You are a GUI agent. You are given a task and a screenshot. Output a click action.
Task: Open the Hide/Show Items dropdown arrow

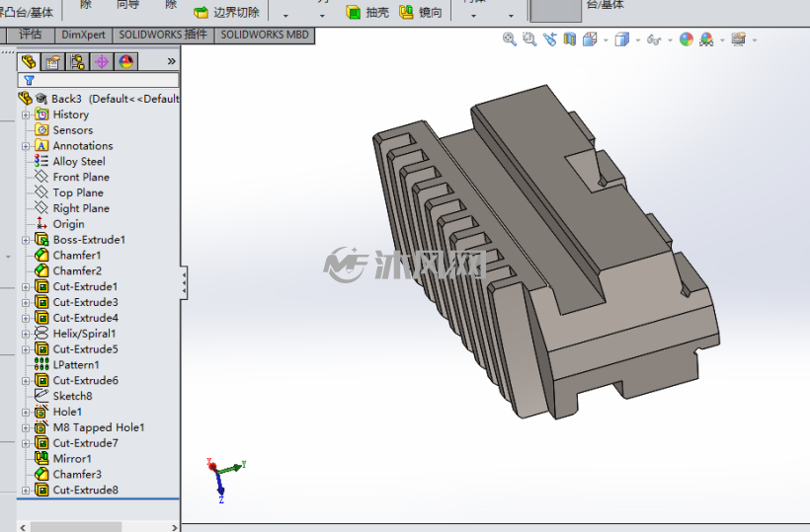coord(670,39)
